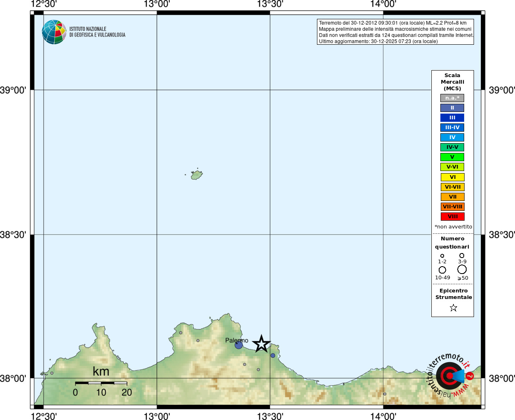
Task: Click the green V intensity swatch
Action: [452, 157]
